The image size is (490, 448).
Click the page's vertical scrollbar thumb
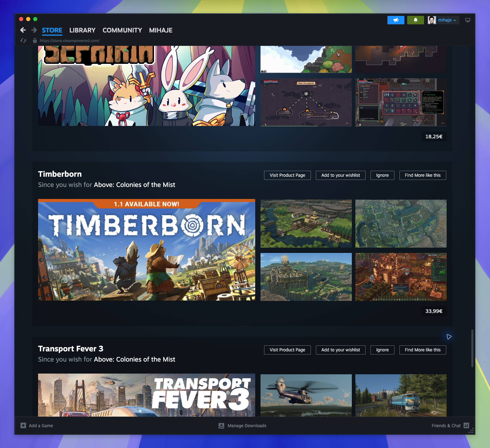(472, 349)
